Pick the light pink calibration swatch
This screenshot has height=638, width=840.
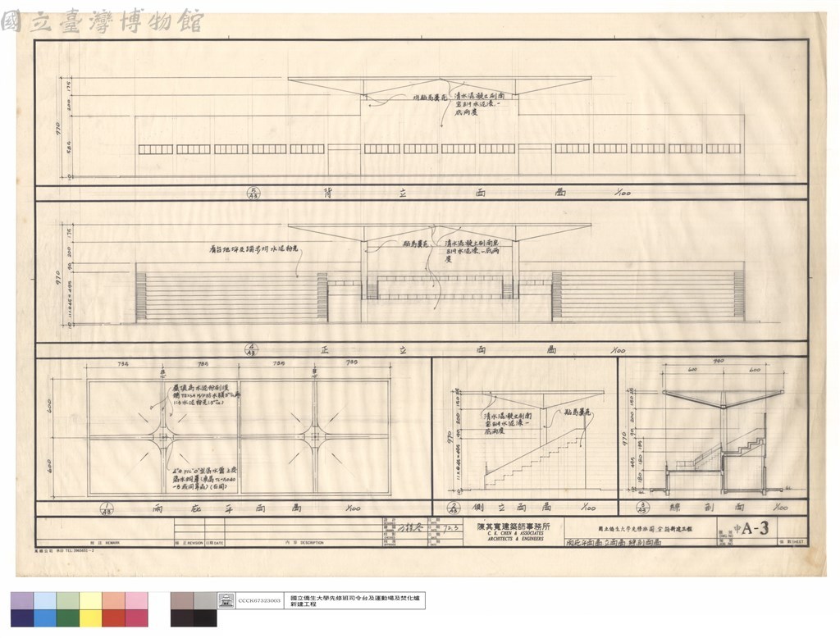(137, 600)
